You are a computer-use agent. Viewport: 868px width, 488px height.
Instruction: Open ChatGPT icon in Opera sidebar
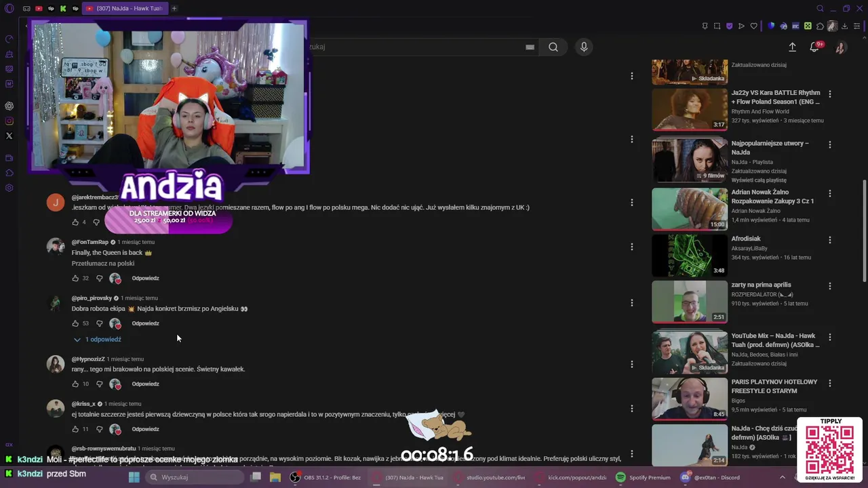9,106
